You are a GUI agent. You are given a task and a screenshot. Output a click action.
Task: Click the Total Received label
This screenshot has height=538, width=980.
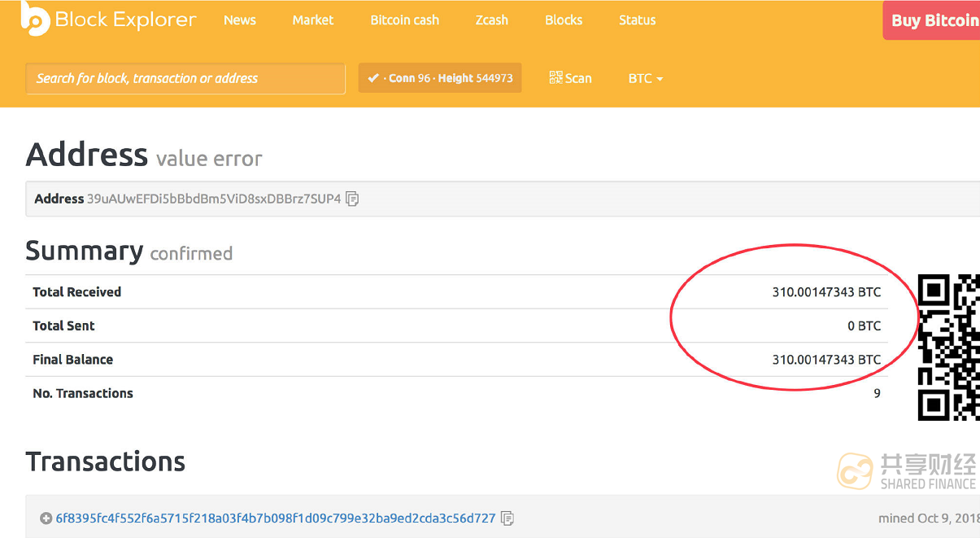click(x=76, y=292)
